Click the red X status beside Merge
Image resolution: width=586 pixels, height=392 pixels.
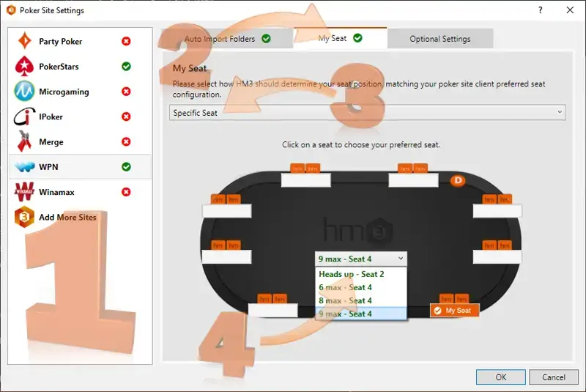(x=126, y=141)
